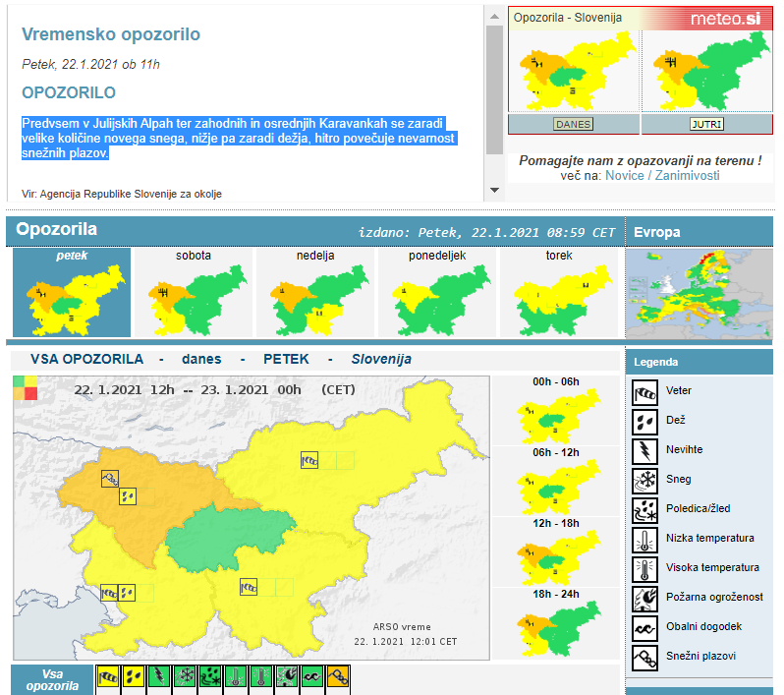Open the ponedeljek warnings tab
This screenshot has width=784, height=695.
[x=436, y=292]
